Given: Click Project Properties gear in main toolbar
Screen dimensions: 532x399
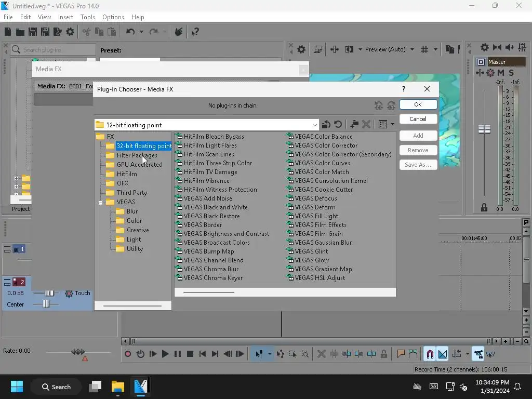Looking at the screenshot, I should [70, 32].
